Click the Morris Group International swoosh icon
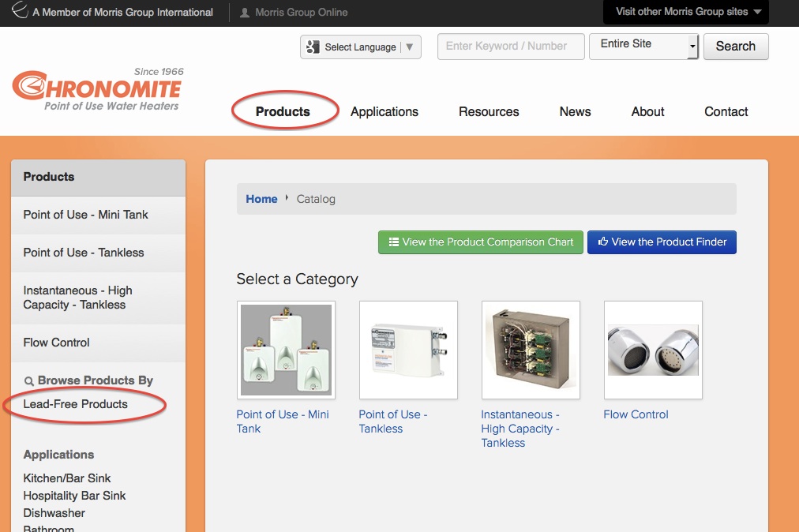The image size is (799, 532). tap(20, 9)
